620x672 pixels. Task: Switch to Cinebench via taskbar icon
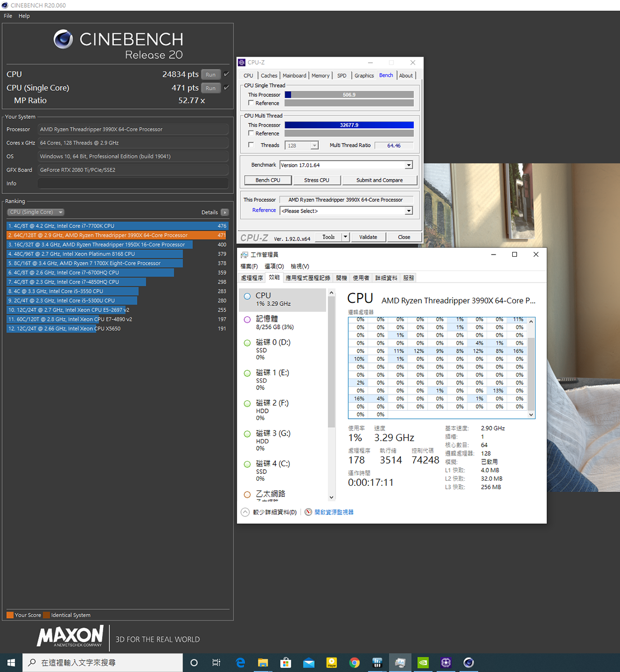pos(469,663)
